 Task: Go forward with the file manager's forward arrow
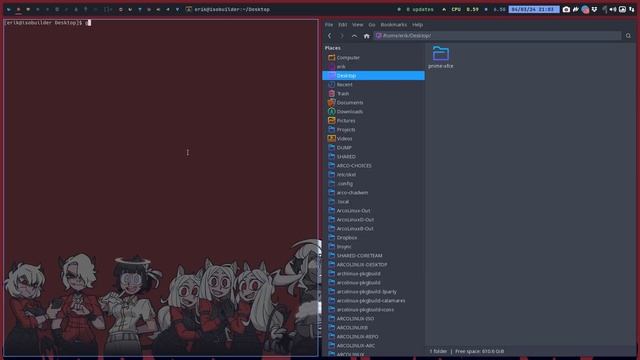(342, 36)
